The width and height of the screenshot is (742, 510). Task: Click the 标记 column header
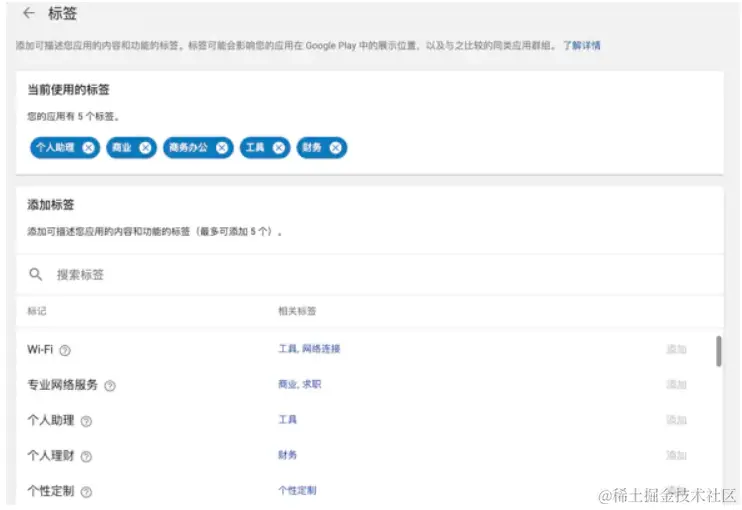37,311
